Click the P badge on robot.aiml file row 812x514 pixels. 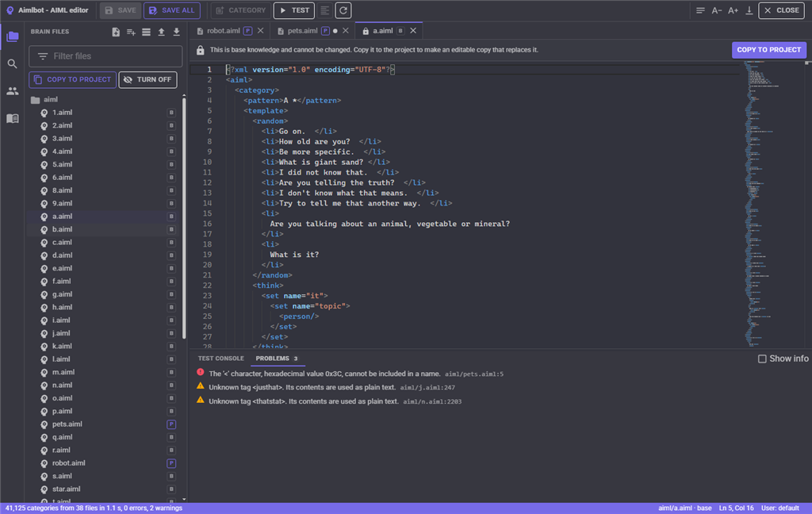click(x=171, y=463)
